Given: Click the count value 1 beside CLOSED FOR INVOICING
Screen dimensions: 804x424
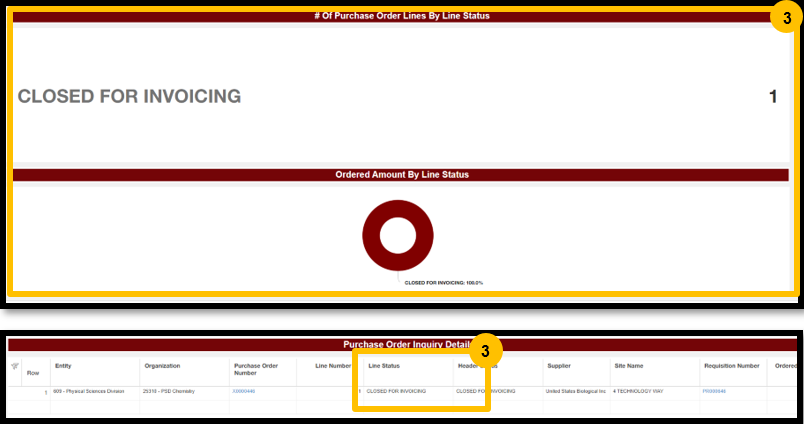Looking at the screenshot, I should (x=773, y=96).
